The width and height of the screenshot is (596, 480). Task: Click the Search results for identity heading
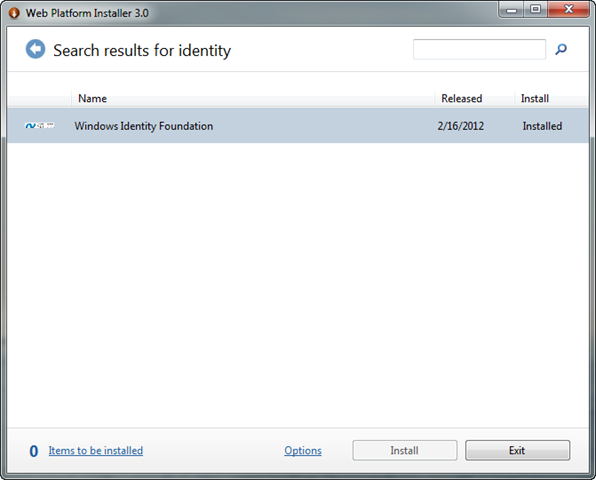click(142, 50)
